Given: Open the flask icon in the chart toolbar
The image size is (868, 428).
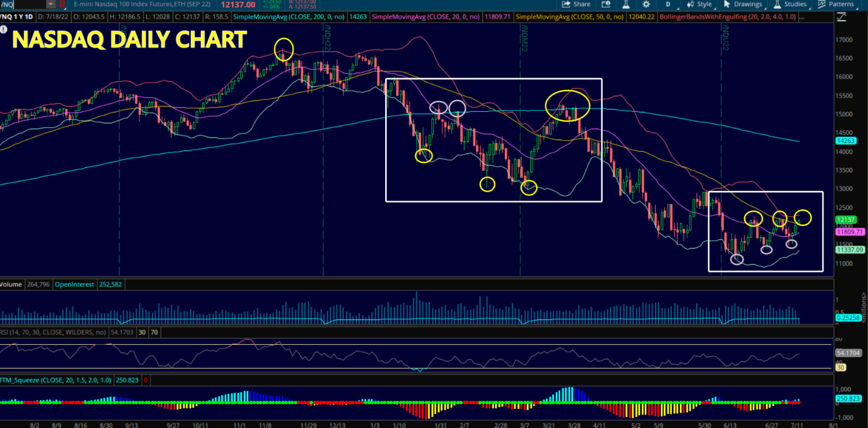Looking at the screenshot, I should (626, 4).
